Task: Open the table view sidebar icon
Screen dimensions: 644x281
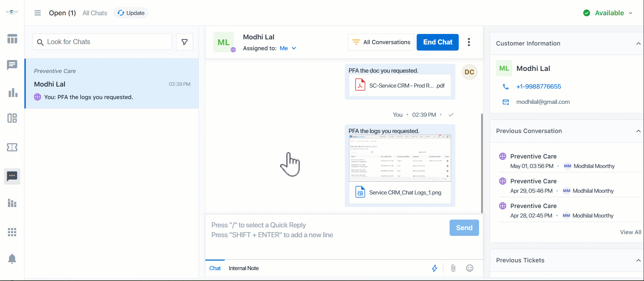Action: pyautogui.click(x=12, y=39)
